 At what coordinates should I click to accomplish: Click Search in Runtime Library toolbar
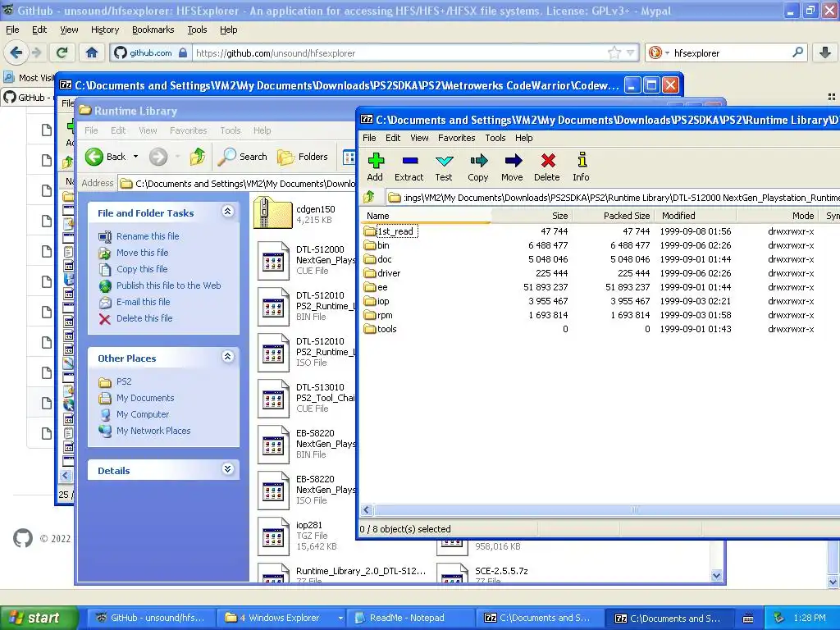coord(243,157)
